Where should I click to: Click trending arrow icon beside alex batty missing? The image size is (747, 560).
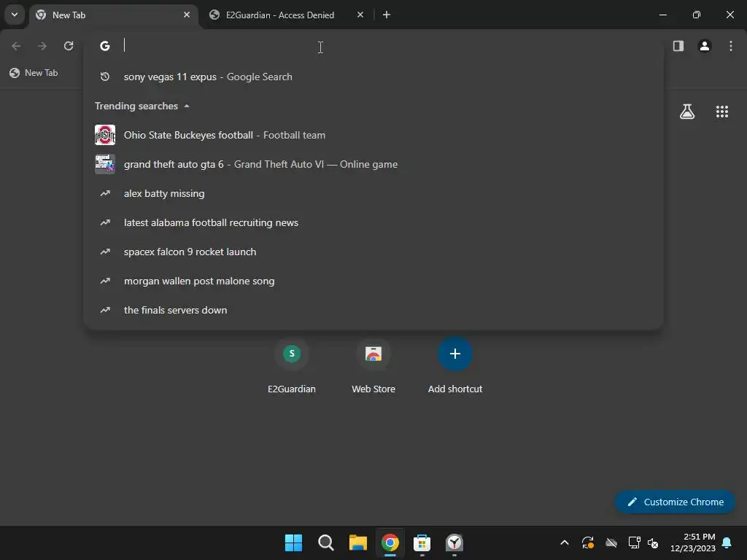coord(105,193)
